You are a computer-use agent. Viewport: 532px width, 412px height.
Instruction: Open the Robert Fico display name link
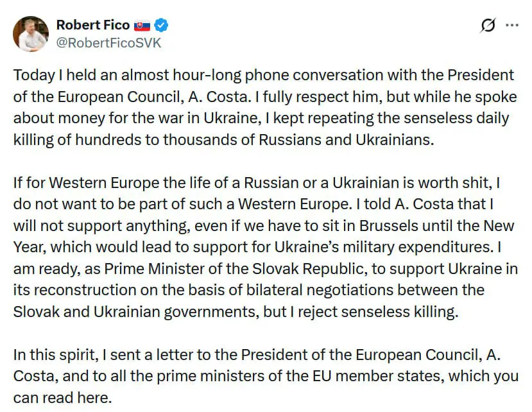[x=93, y=26]
